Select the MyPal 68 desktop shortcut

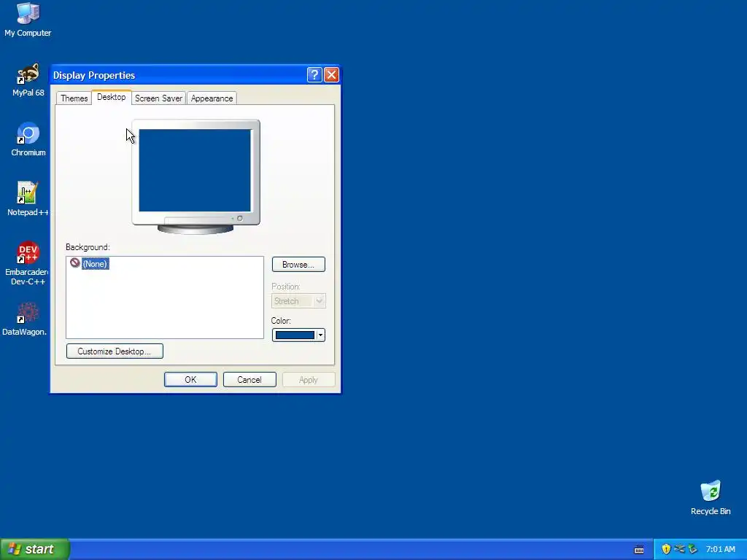pyautogui.click(x=28, y=80)
